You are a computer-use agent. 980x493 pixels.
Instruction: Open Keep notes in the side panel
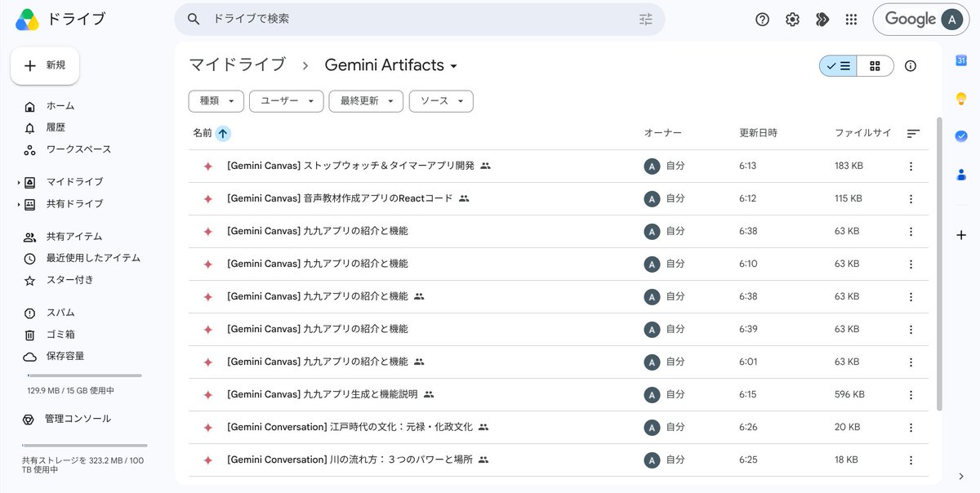coord(961,98)
